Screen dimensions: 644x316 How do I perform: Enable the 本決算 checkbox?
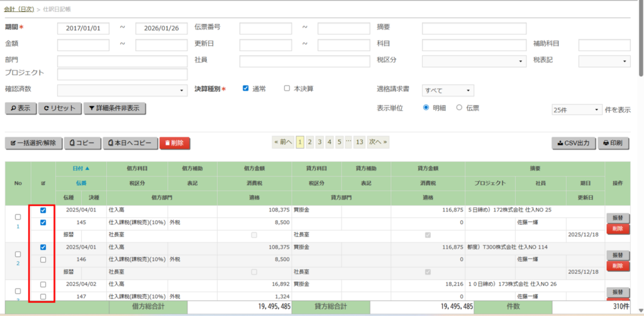(x=287, y=89)
